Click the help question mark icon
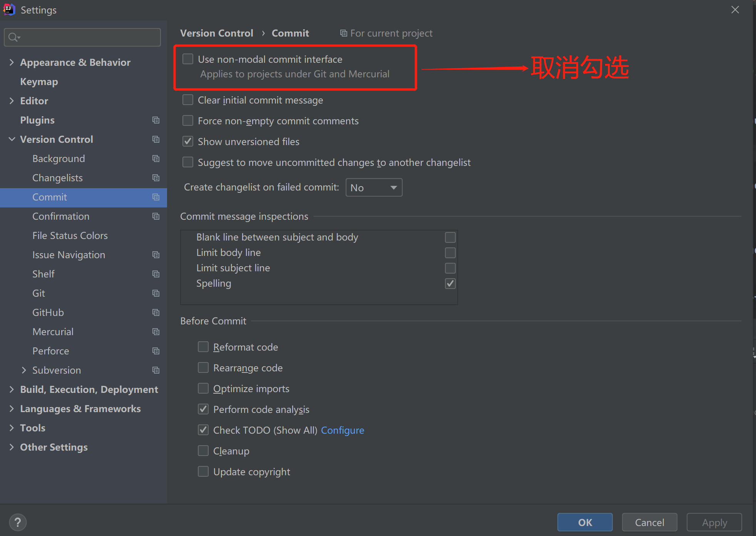Image resolution: width=756 pixels, height=536 pixels. coord(18,522)
